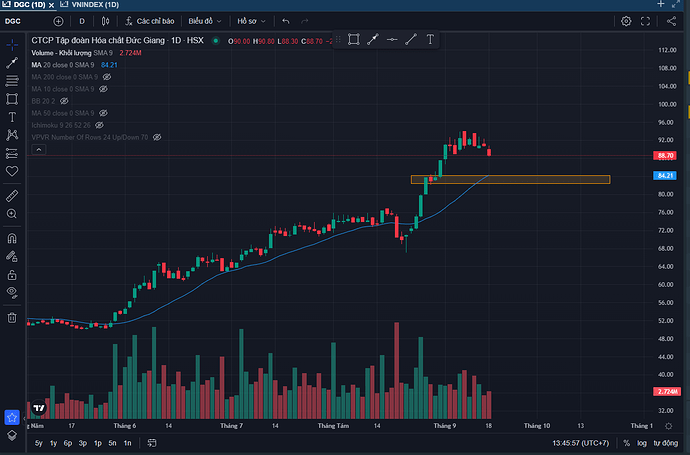Screen dimensions: 690x455
Task: Open the ruler measure tool
Action: click(12, 195)
